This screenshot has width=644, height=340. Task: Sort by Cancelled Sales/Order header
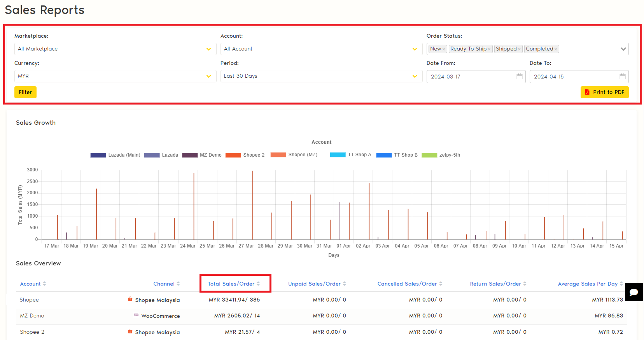409,284
